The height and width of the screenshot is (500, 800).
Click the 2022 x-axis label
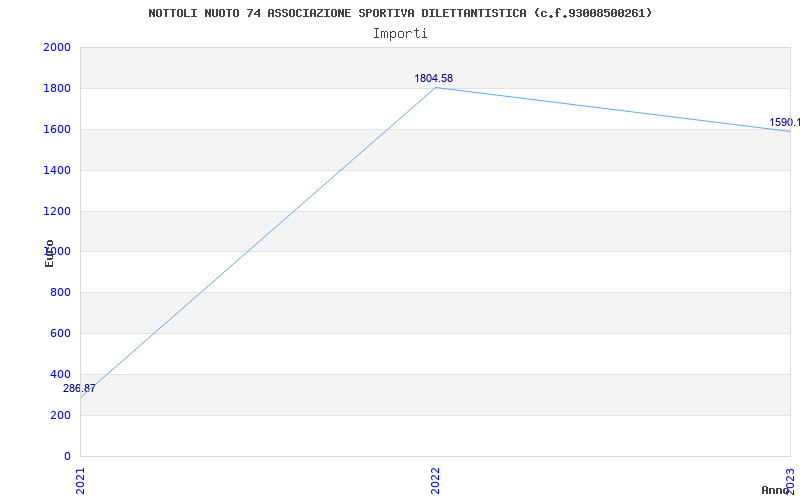point(435,481)
